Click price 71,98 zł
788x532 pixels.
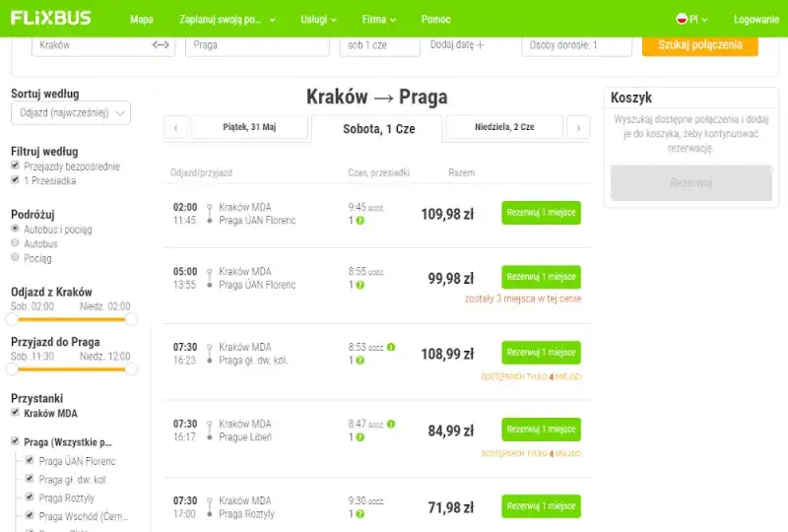[x=451, y=508]
